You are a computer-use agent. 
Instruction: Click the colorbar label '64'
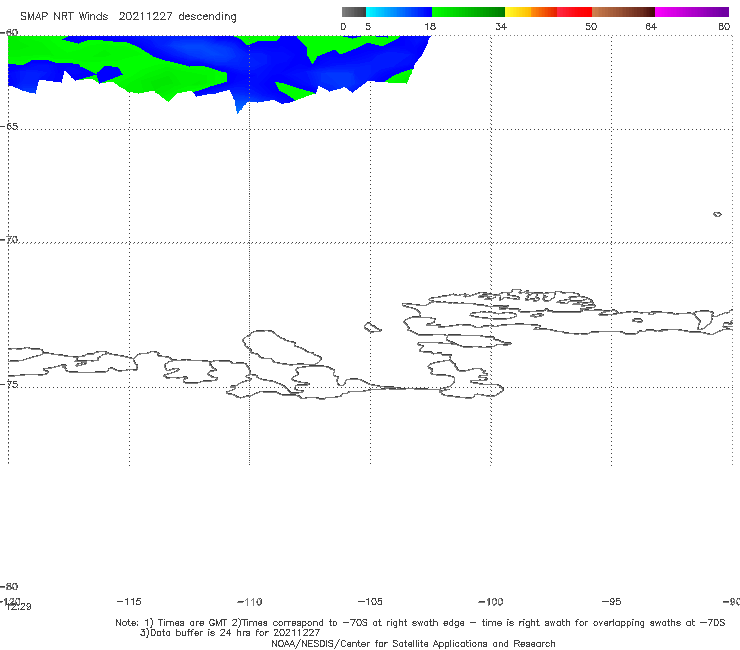point(651,26)
